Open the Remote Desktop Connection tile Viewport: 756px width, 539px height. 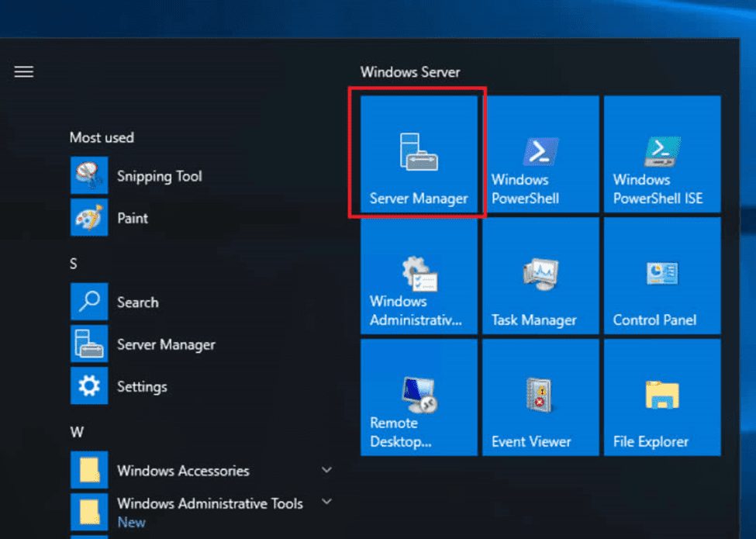[x=419, y=397]
